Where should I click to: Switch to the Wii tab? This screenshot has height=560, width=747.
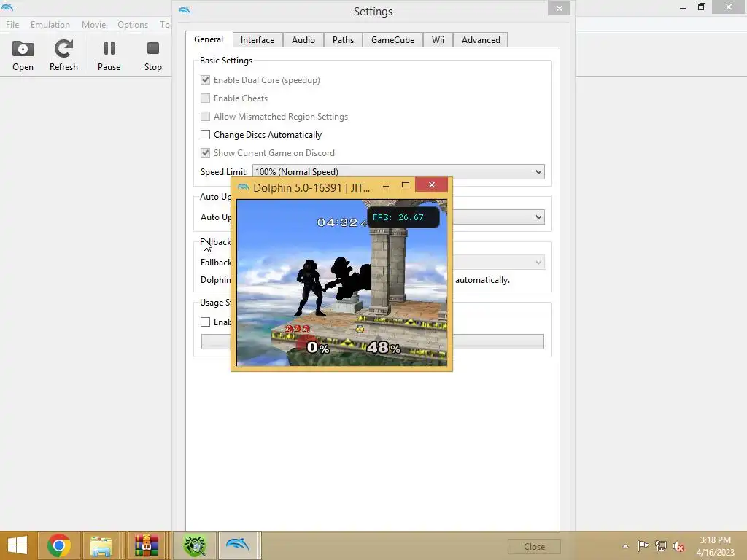[438, 40]
